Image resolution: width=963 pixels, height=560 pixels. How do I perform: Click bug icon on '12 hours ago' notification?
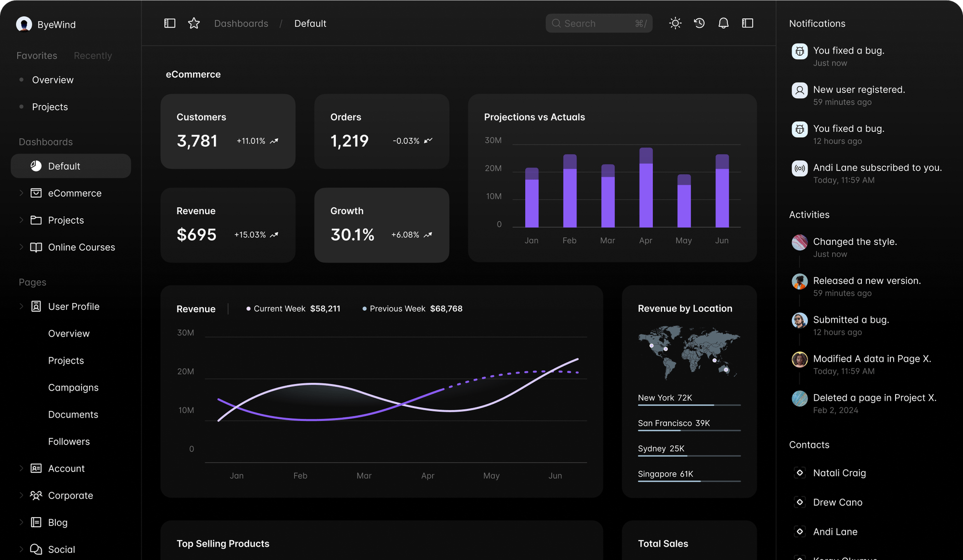pyautogui.click(x=800, y=129)
